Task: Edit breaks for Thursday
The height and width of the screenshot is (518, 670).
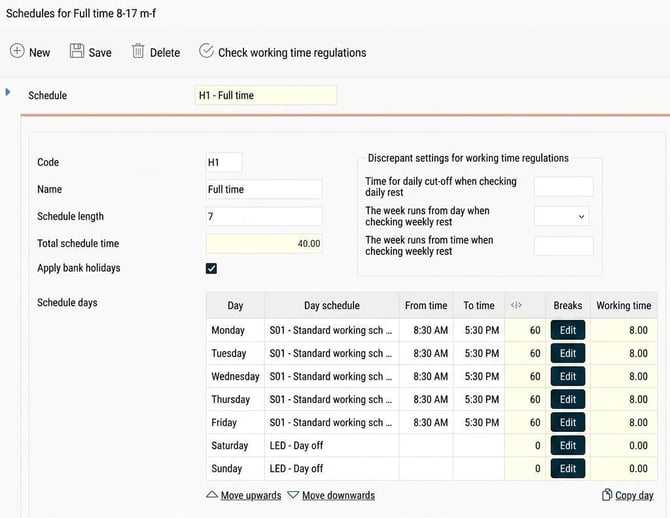Action: click(568, 399)
